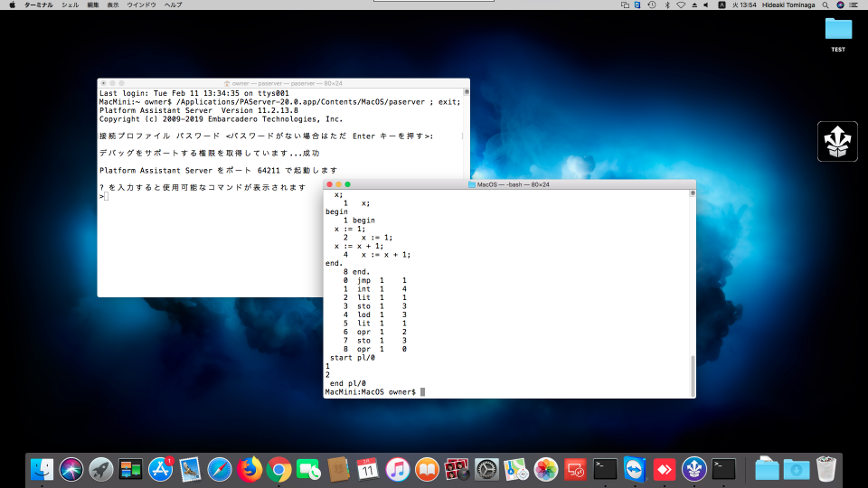The width and height of the screenshot is (868, 488).
Task: Open System Preferences in the dock
Action: (x=487, y=469)
